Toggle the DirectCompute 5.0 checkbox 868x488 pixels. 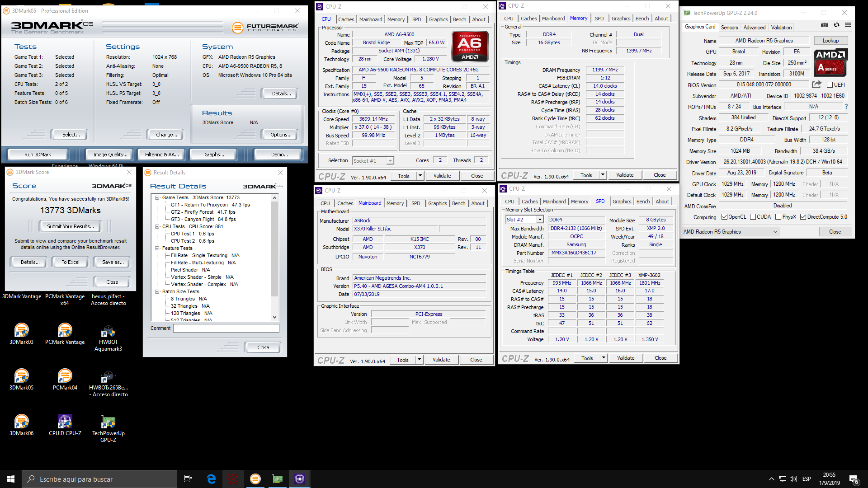(x=803, y=217)
